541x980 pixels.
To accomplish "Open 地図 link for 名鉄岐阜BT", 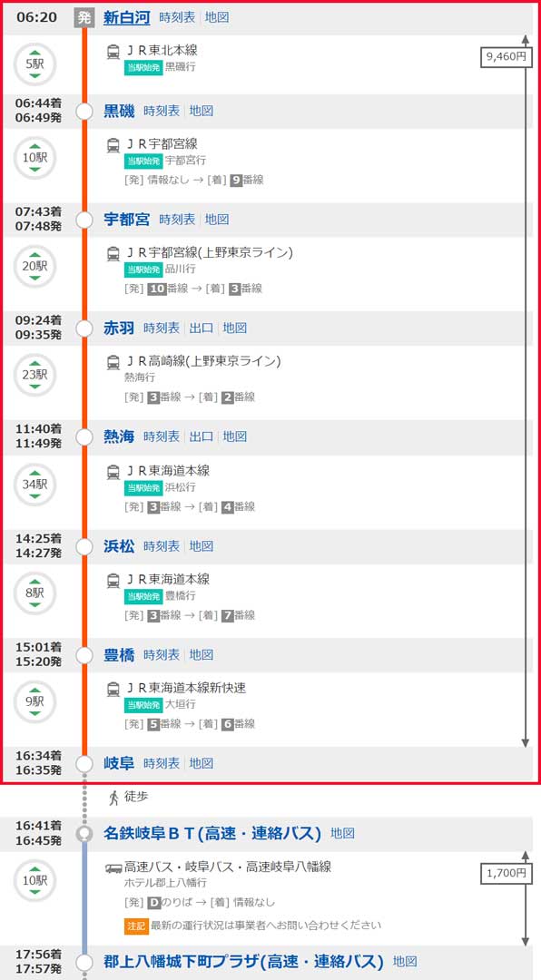I will pos(343,833).
